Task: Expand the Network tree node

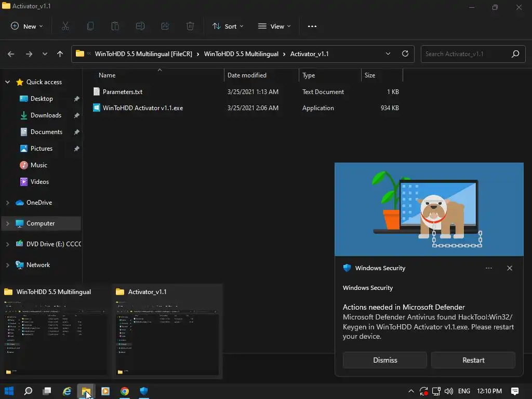Action: [x=7, y=265]
